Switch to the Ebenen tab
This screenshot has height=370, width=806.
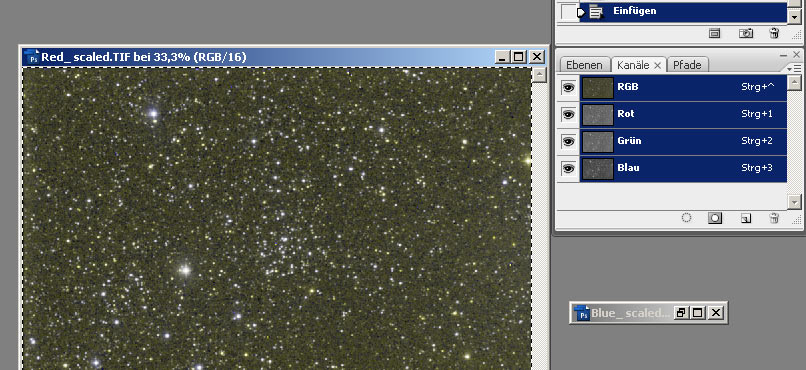pos(584,65)
